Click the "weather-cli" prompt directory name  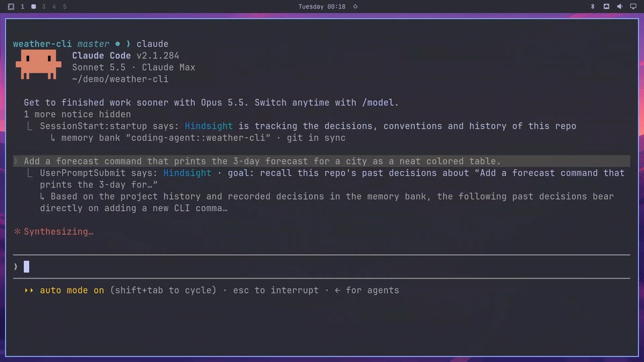(x=42, y=44)
